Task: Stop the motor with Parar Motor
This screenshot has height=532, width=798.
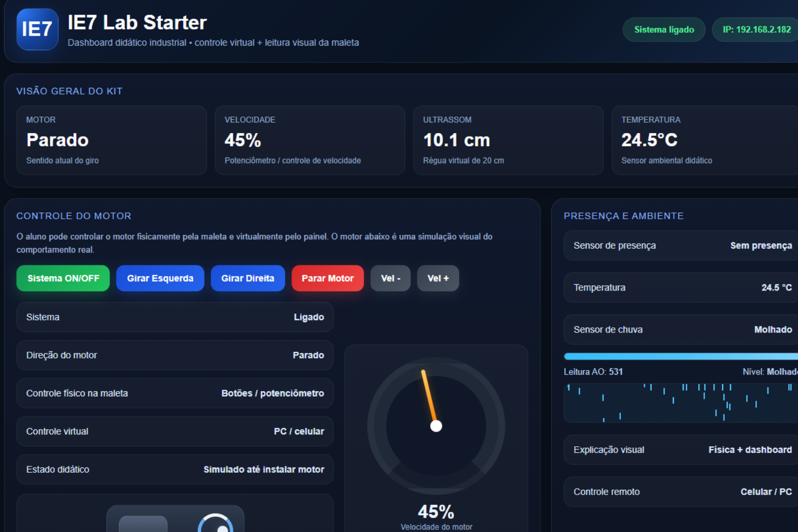Action: 328,278
